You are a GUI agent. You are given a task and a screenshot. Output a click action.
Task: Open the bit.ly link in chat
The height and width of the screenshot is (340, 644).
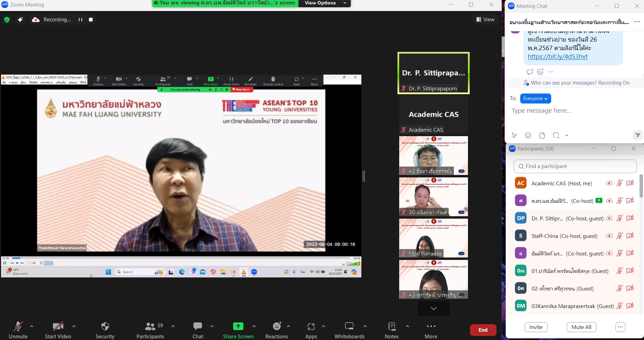coord(557,57)
